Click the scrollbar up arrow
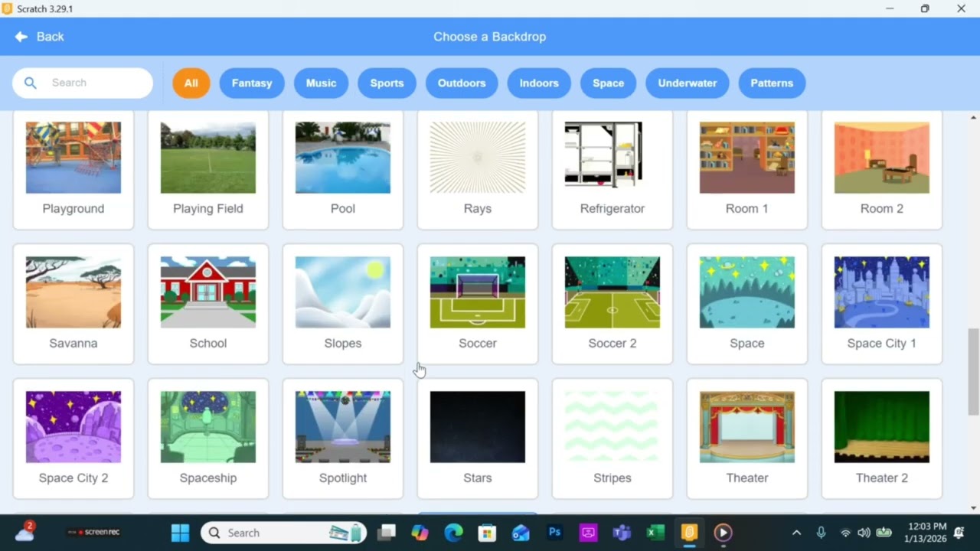Viewport: 980px width, 551px height. pos(973,118)
